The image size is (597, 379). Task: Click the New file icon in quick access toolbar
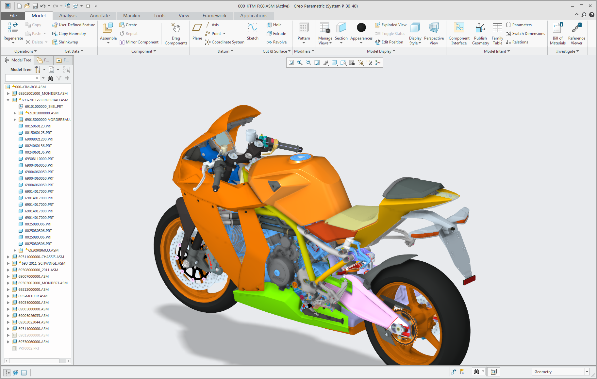pyautogui.click(x=20, y=6)
